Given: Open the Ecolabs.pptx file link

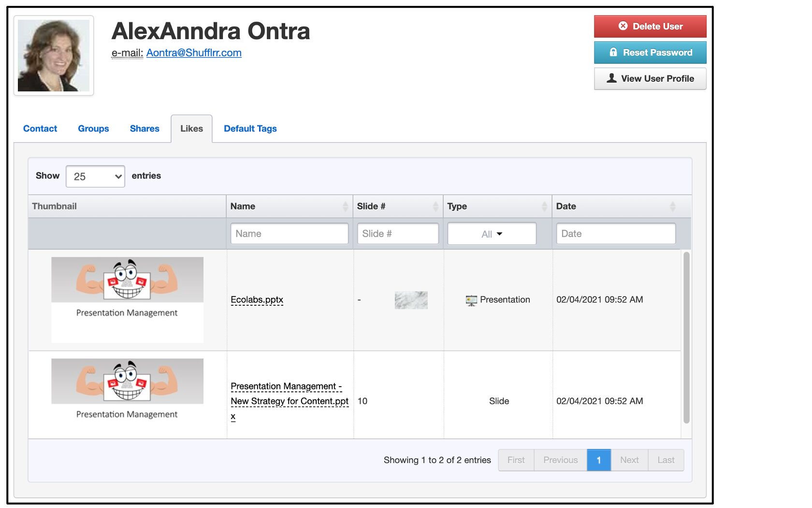Looking at the screenshot, I should click(257, 300).
